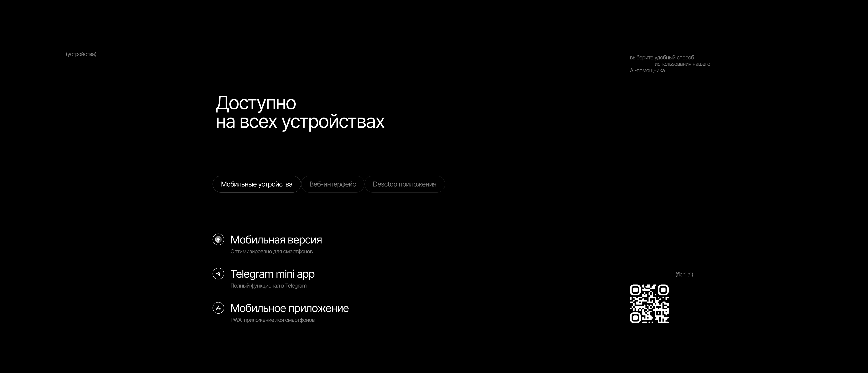Click the Chrome-style mobile version icon

pyautogui.click(x=218, y=239)
